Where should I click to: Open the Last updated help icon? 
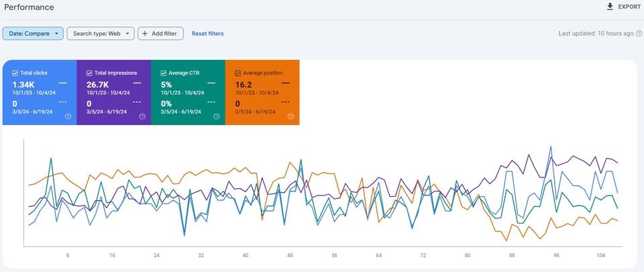(x=638, y=33)
